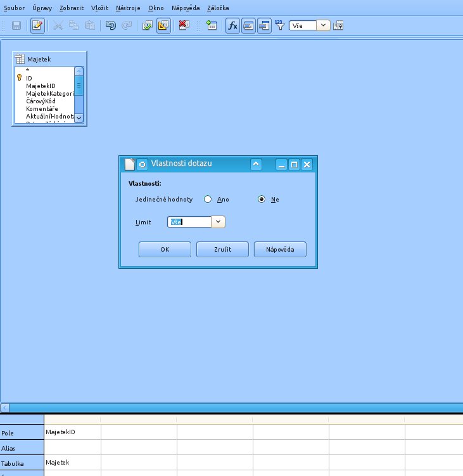Toggle the Table name row icon
Screen dimensions: 463x476
248,25
